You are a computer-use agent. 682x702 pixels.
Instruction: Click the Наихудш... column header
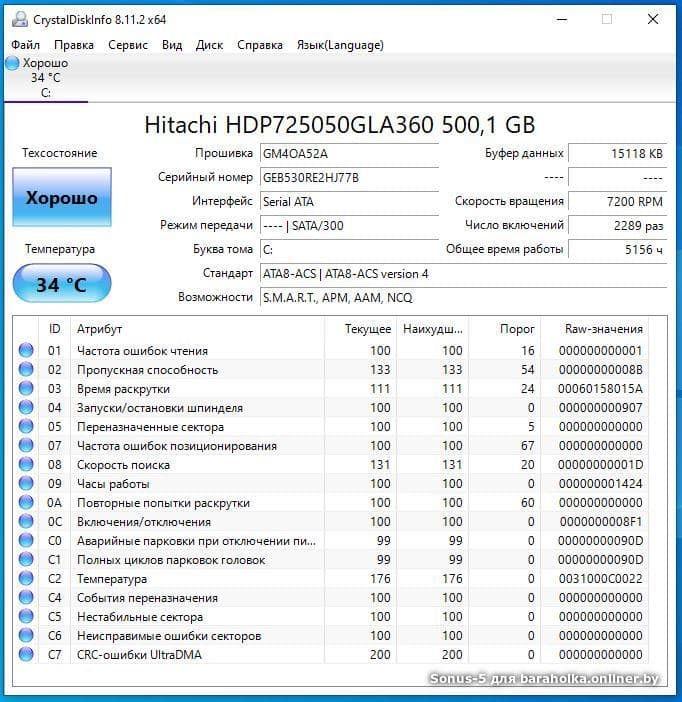(x=433, y=329)
